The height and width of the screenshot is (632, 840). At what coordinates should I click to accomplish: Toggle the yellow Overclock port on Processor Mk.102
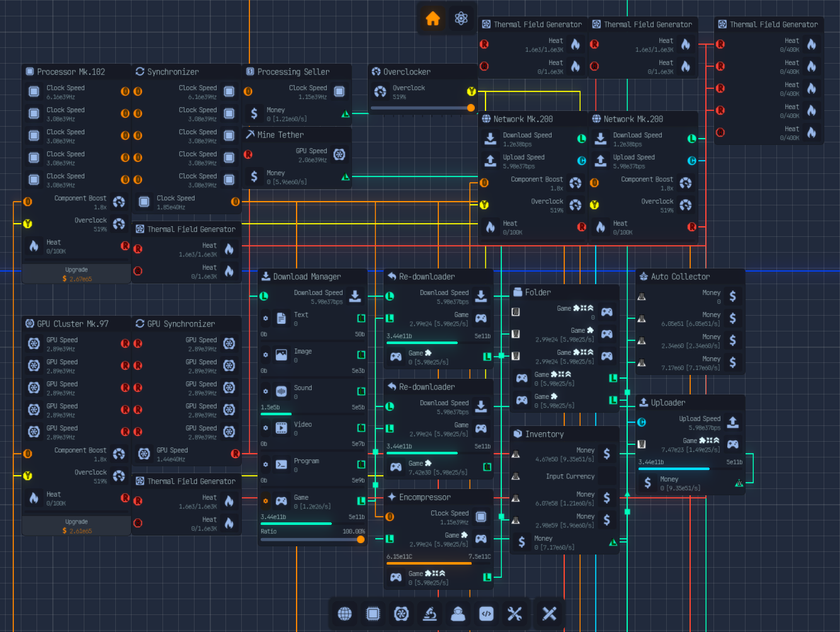click(x=27, y=224)
